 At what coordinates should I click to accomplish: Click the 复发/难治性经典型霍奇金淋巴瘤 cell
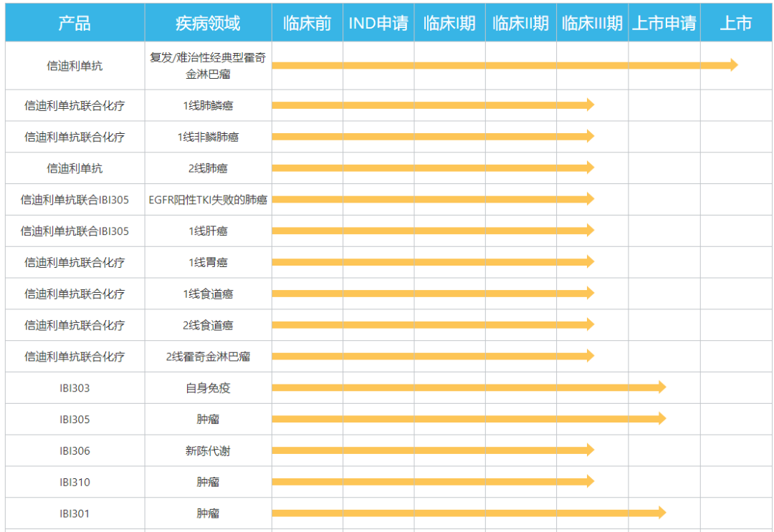tap(209, 66)
